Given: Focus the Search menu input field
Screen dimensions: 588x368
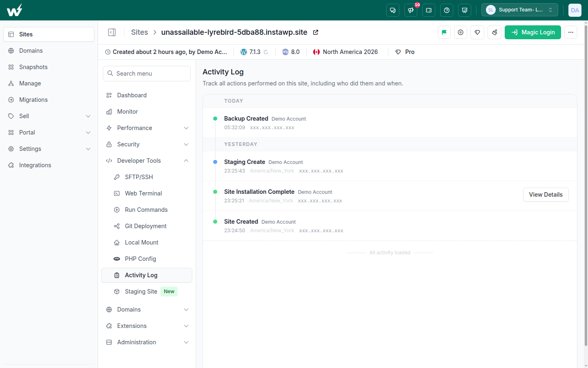Looking at the screenshot, I should coord(147,74).
